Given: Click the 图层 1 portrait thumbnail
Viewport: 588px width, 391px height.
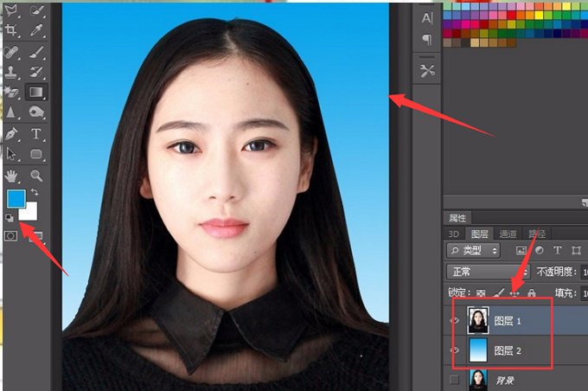Looking at the screenshot, I should tap(478, 320).
